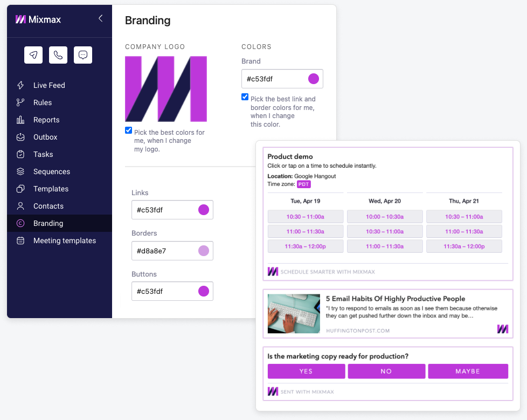Pick Thu Apr 21 11:30a – 12:00p slot

point(464,246)
